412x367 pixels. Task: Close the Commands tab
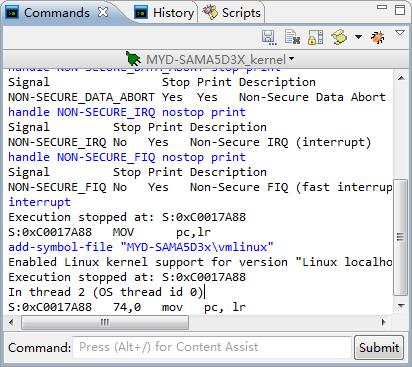pos(103,12)
